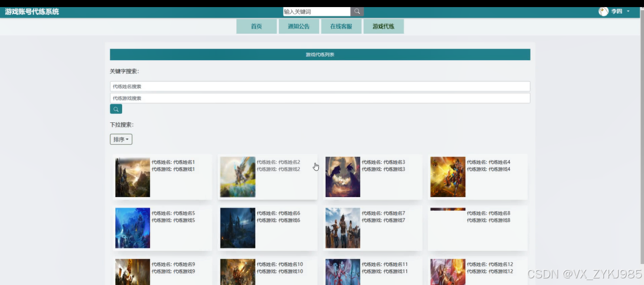Click the text 代练游戏: 代练游戏10

tap(280, 272)
